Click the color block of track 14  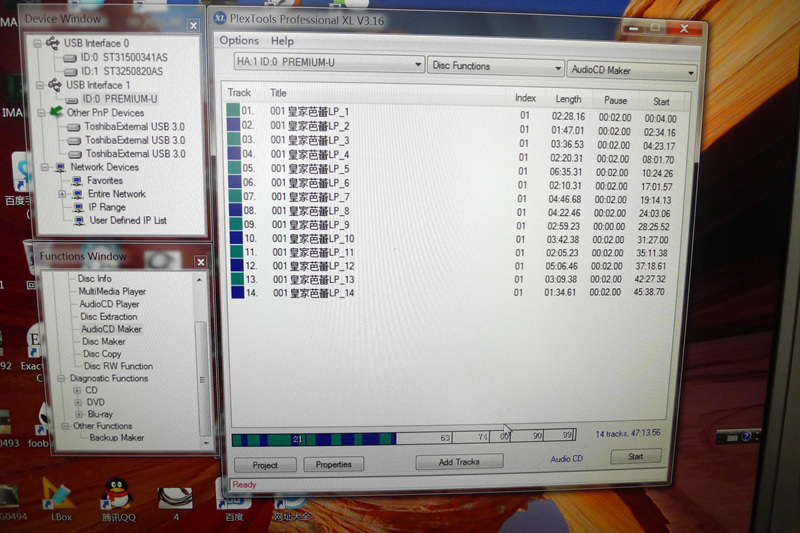[237, 292]
